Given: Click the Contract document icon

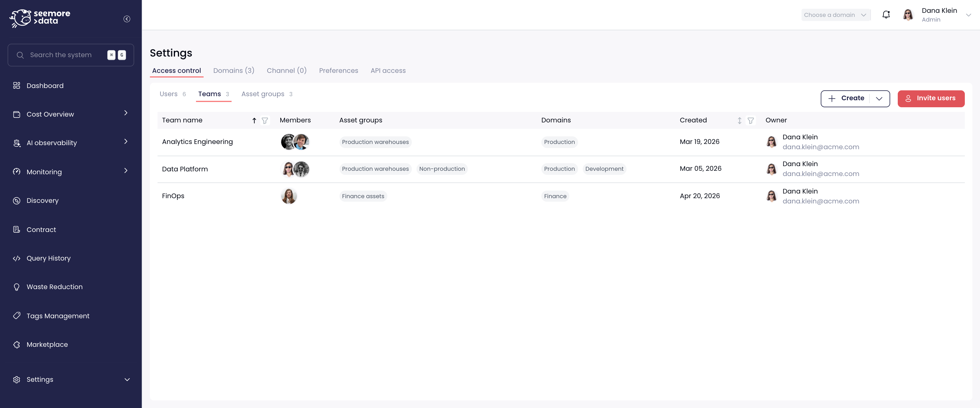Looking at the screenshot, I should point(16,229).
